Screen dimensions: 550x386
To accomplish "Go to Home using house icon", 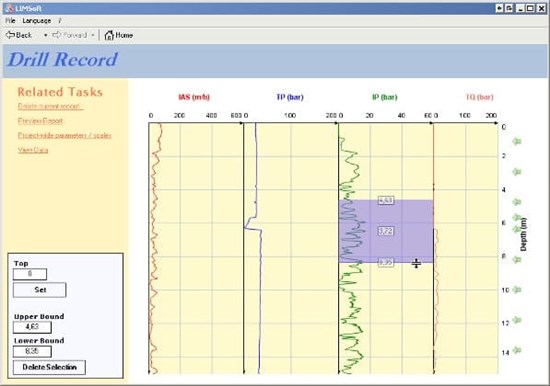I will coord(109,35).
